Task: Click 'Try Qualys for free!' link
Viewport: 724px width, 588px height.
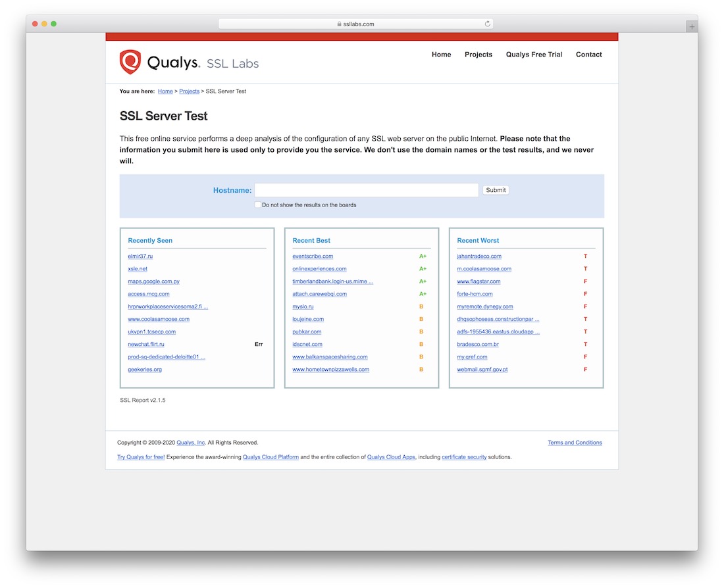Action: [x=141, y=457]
